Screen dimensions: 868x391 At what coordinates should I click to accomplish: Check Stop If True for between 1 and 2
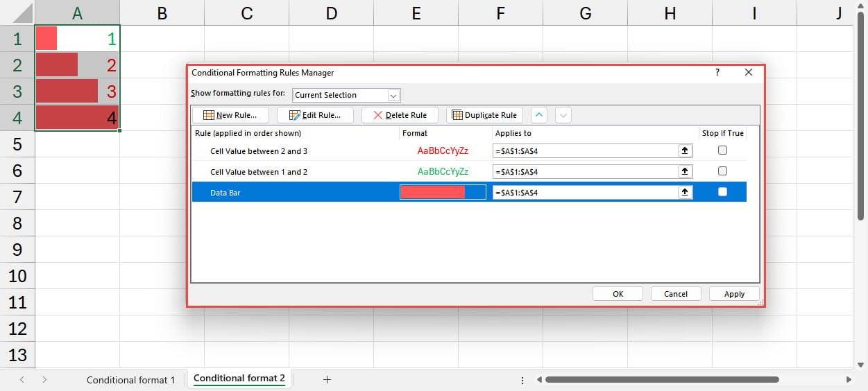coord(722,171)
